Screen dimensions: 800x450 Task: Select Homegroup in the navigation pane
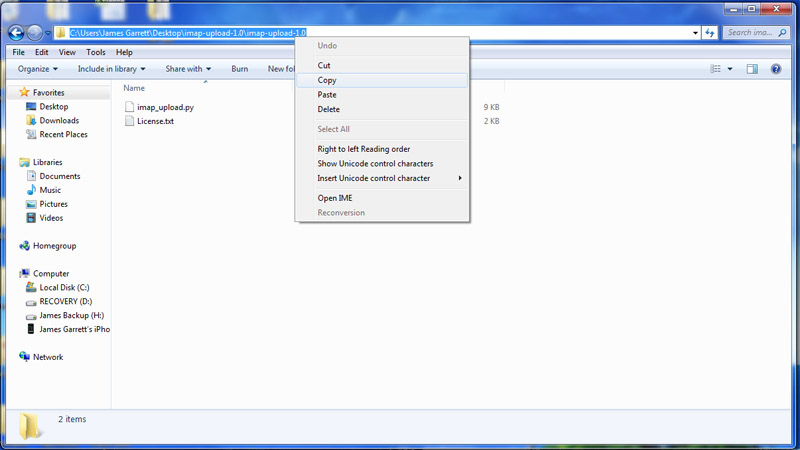54,245
